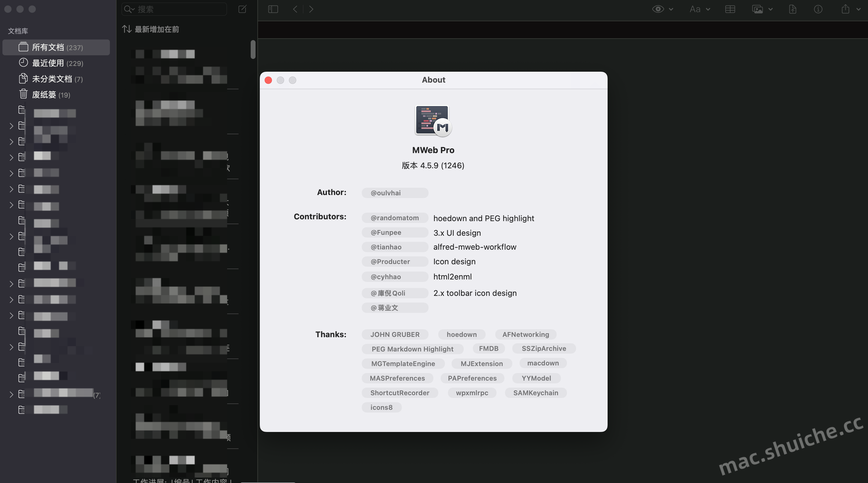The image size is (868, 483).
Task: Expand the folder row marked (7)
Action: pos(11,394)
